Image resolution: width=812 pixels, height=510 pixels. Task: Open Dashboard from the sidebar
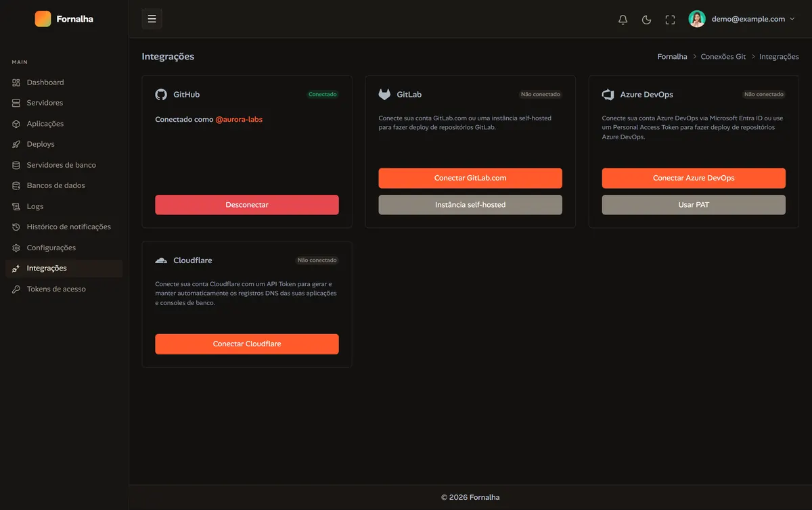pos(64,83)
